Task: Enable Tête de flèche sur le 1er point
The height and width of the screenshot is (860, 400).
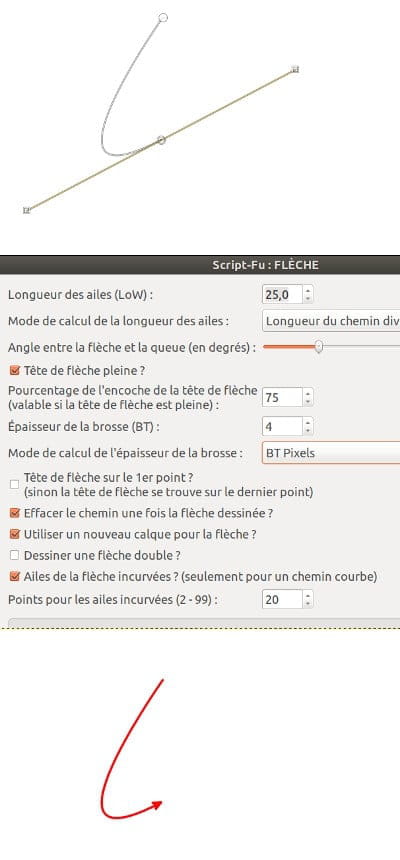Action: point(15,484)
